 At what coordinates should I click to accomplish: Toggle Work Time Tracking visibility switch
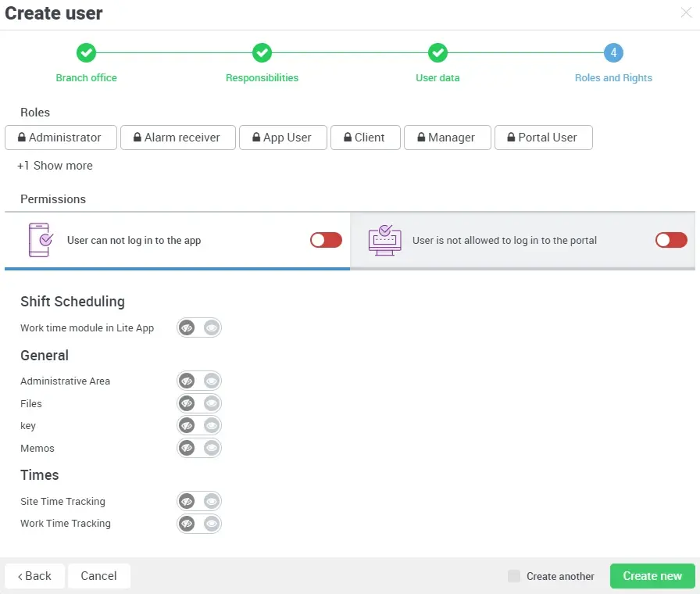click(x=199, y=524)
